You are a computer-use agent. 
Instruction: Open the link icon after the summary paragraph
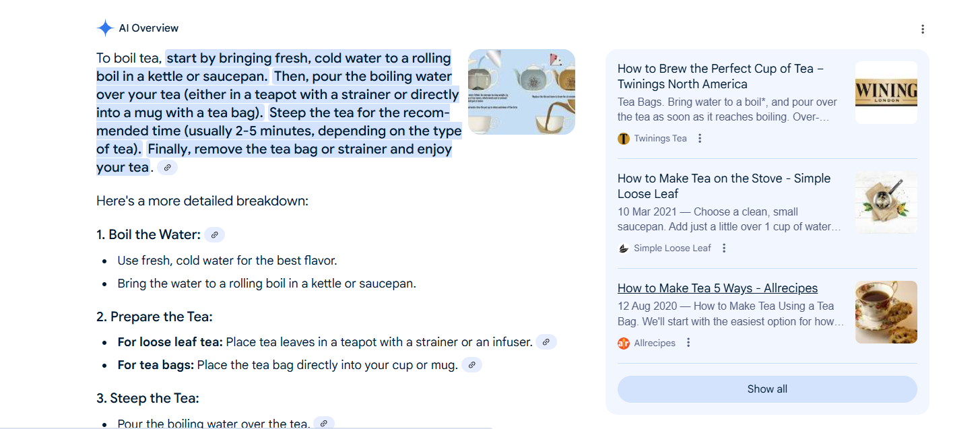tap(167, 168)
